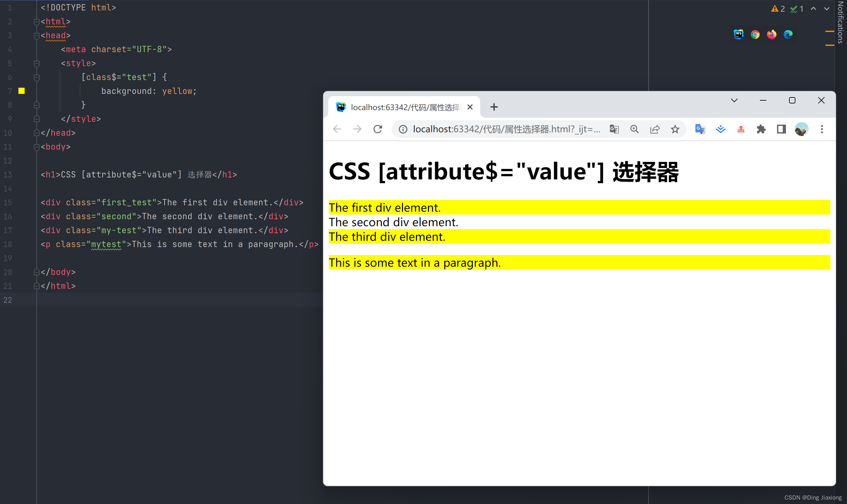Open the Notifications tool window
This screenshot has width=847, height=504.
pos(841,22)
